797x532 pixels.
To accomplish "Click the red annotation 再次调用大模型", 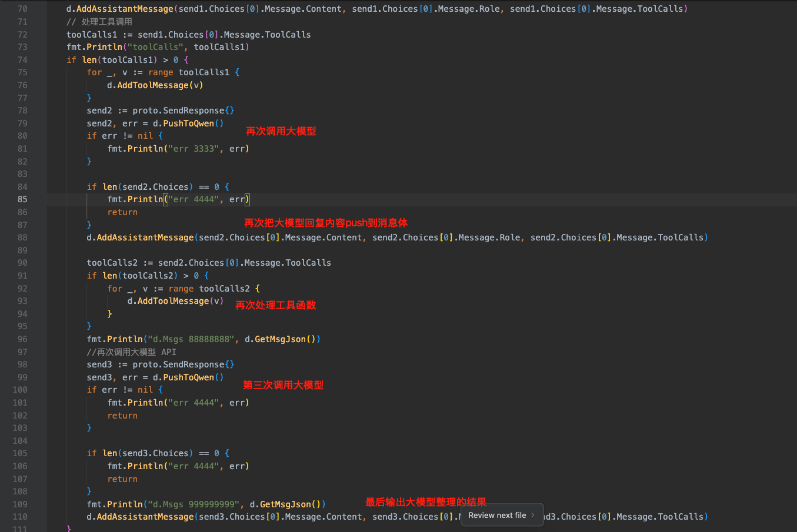I will [281, 131].
